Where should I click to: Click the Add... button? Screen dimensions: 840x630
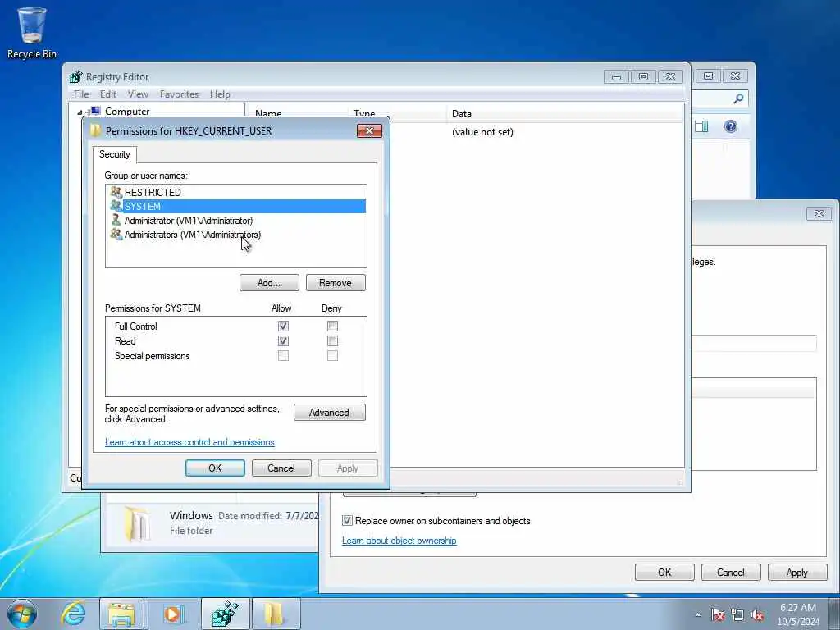point(269,283)
